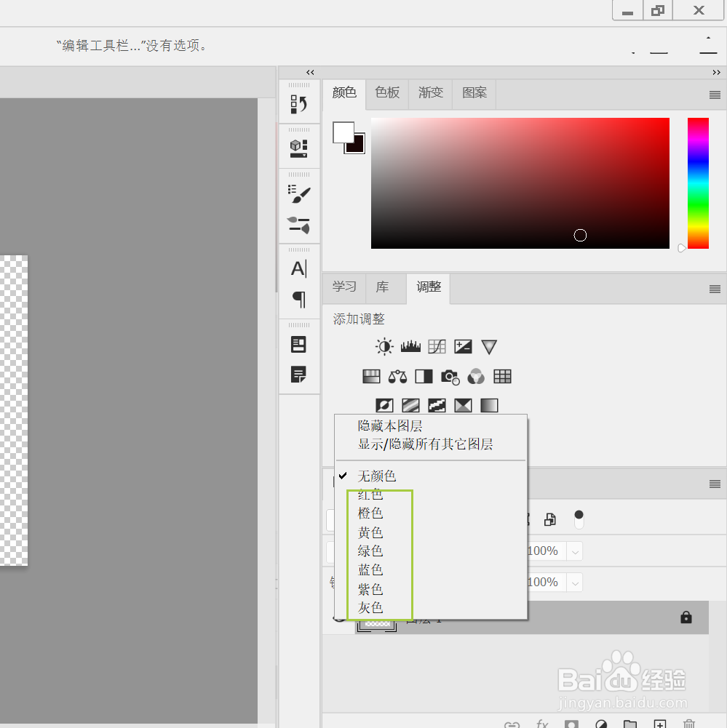This screenshot has width=727, height=728.
Task: Select 红色 layer color
Action: point(431,495)
